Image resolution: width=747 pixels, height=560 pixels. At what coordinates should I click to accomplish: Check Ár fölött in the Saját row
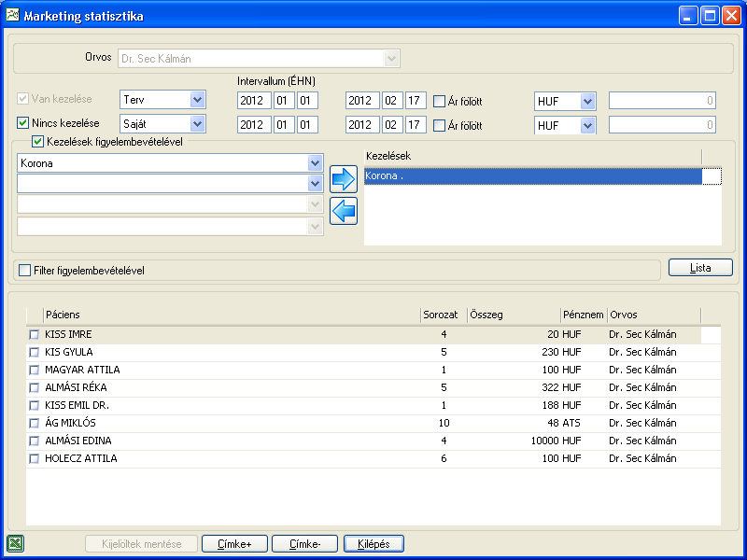439,125
